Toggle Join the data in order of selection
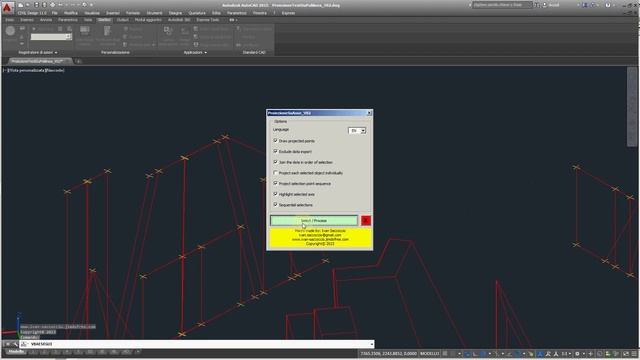This screenshot has height=360, width=640. (x=276, y=162)
